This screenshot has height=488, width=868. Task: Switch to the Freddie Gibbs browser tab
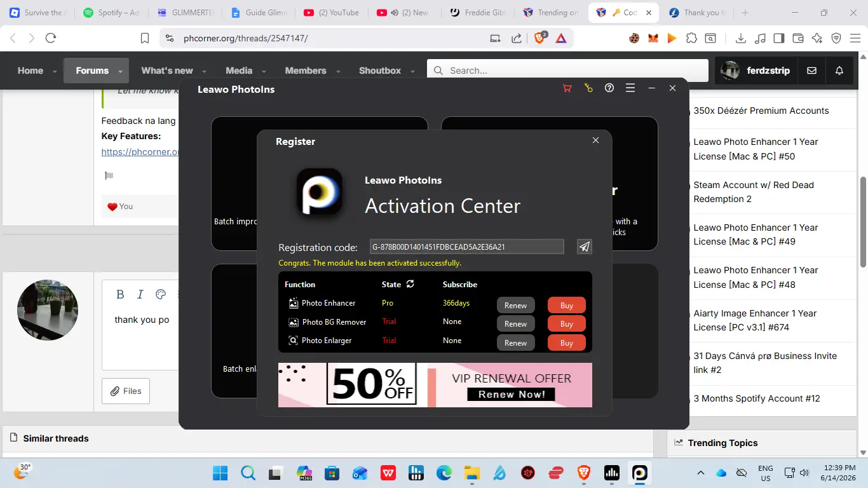(x=478, y=13)
